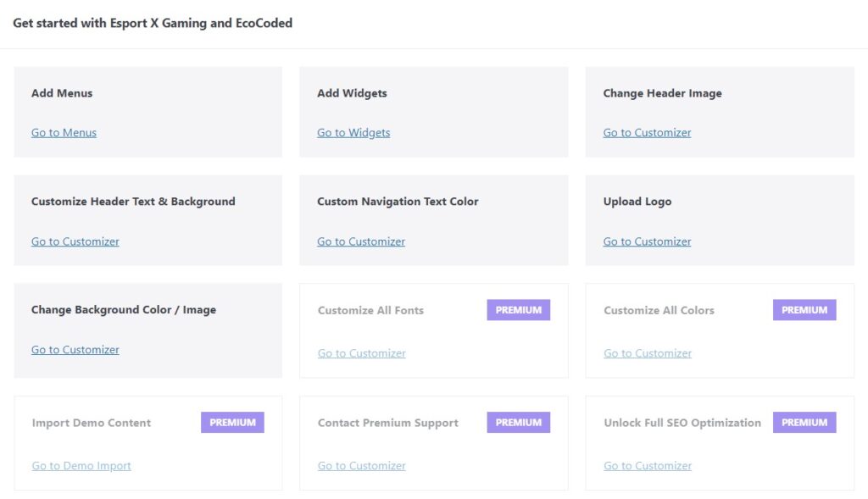Click Go to Customizer under Upload Logo
Viewport: 868px width, 499px height.
[x=647, y=241]
